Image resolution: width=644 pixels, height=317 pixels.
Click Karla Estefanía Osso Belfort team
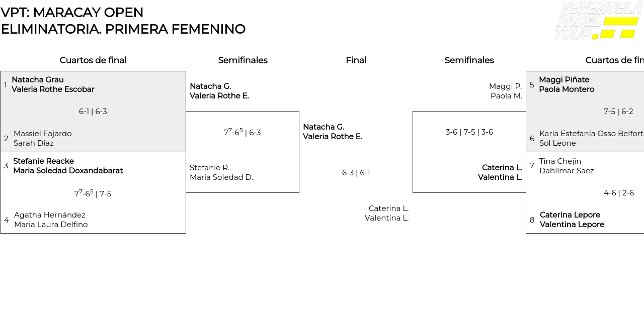(x=591, y=138)
